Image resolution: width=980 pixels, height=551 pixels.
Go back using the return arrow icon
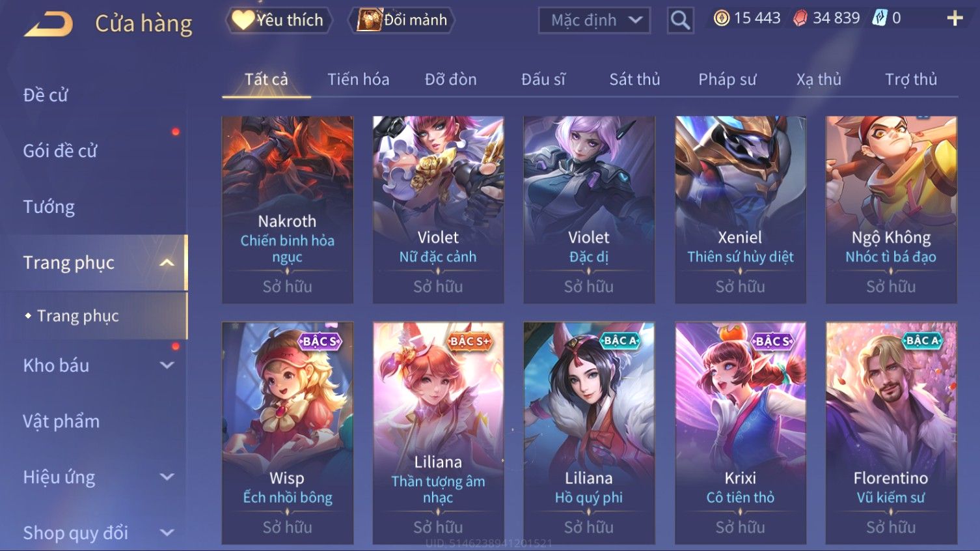(x=49, y=25)
